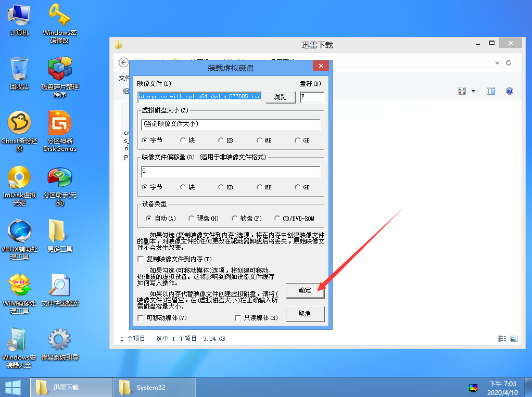The height and width of the screenshot is (397, 532).
Task: Check the removable media option
Action: click(x=141, y=318)
